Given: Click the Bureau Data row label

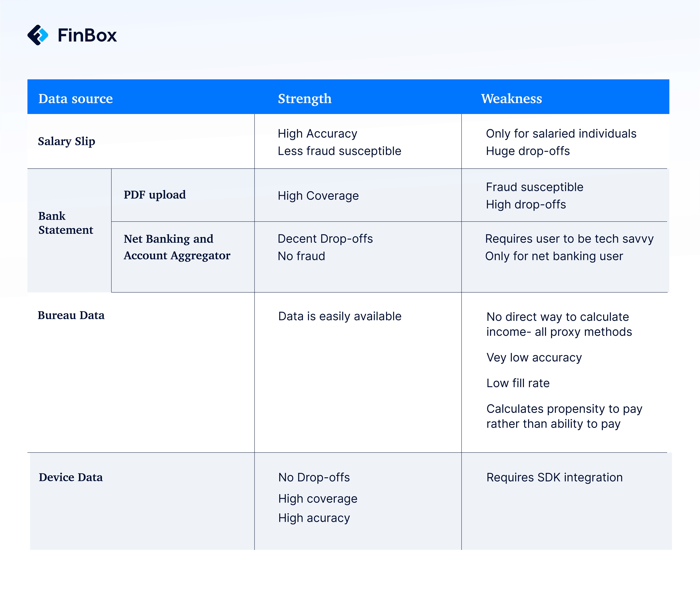Looking at the screenshot, I should pos(71,315).
